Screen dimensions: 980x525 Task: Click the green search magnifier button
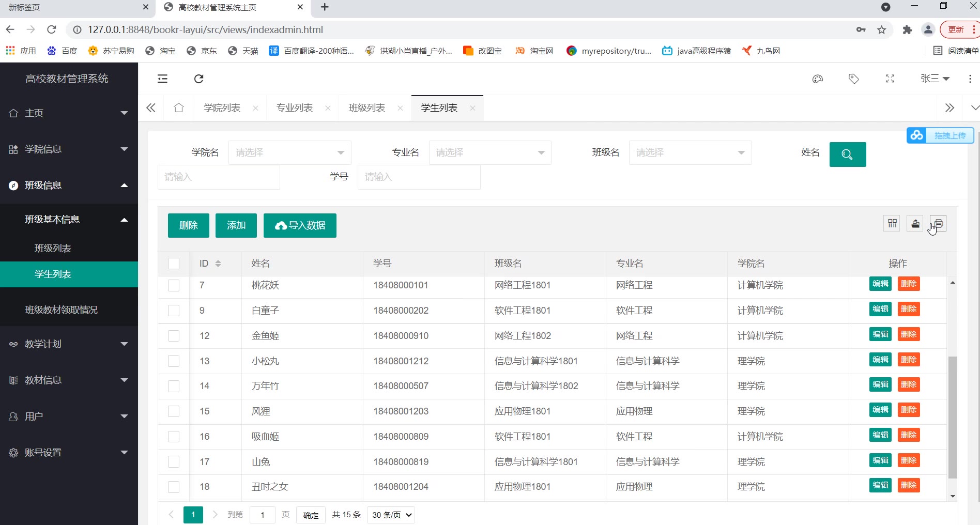coord(847,155)
